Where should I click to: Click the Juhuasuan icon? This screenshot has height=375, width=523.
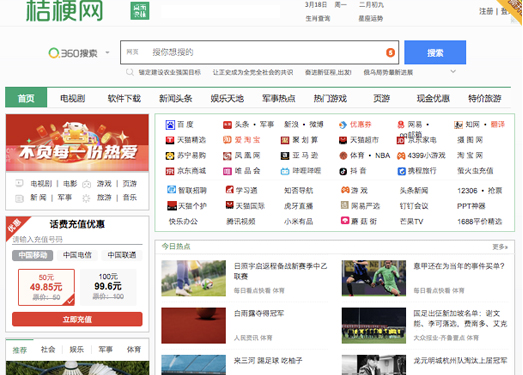coord(285,140)
